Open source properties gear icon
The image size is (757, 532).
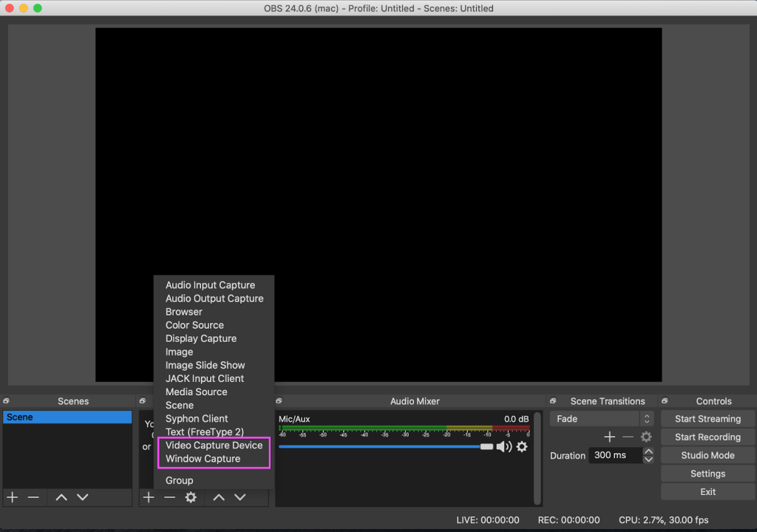(x=191, y=497)
